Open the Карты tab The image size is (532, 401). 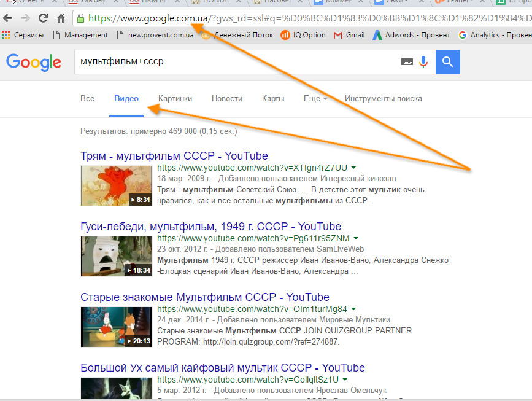point(273,98)
